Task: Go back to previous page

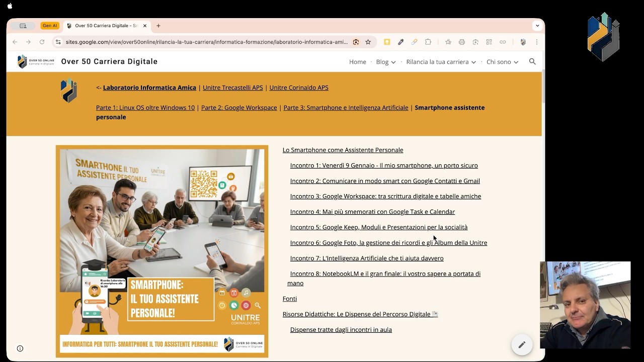Action: (x=15, y=42)
